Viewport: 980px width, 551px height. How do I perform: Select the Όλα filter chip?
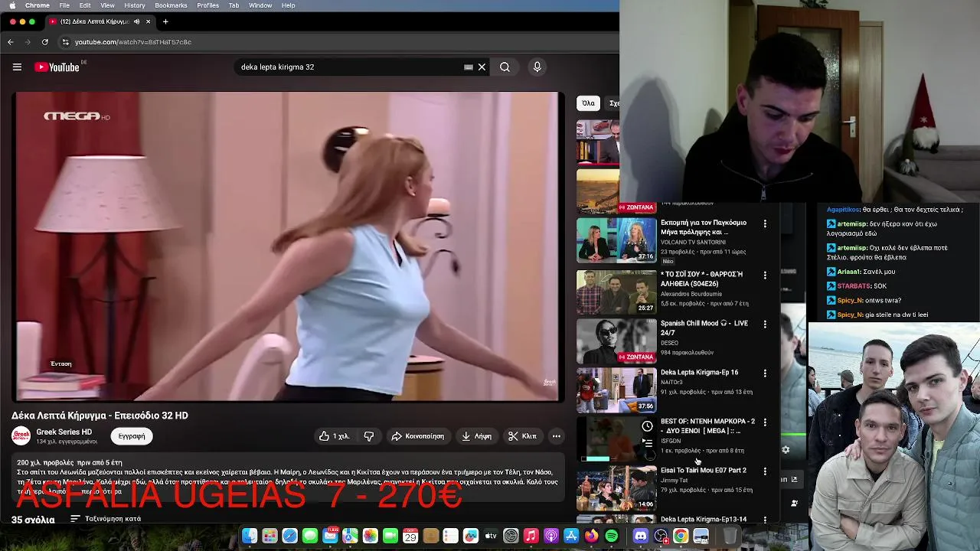pyautogui.click(x=588, y=103)
